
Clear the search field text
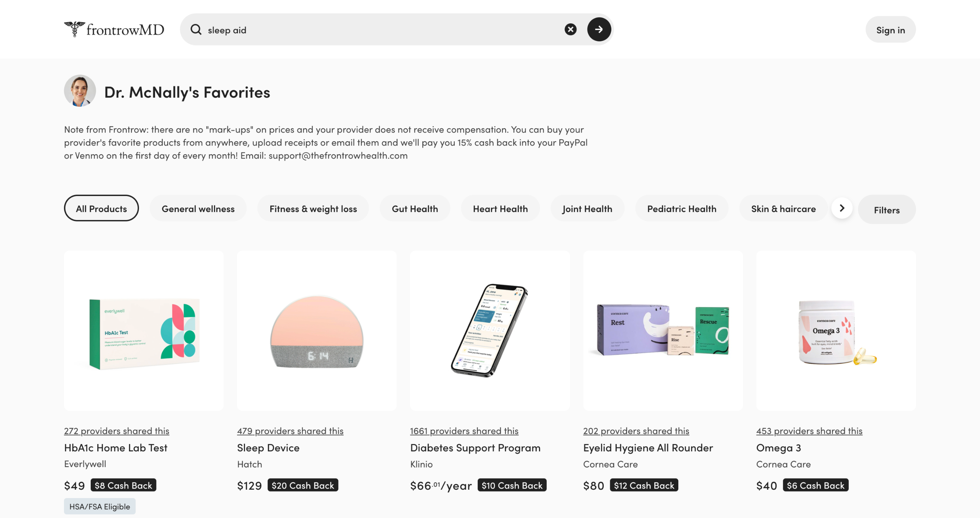pos(570,29)
